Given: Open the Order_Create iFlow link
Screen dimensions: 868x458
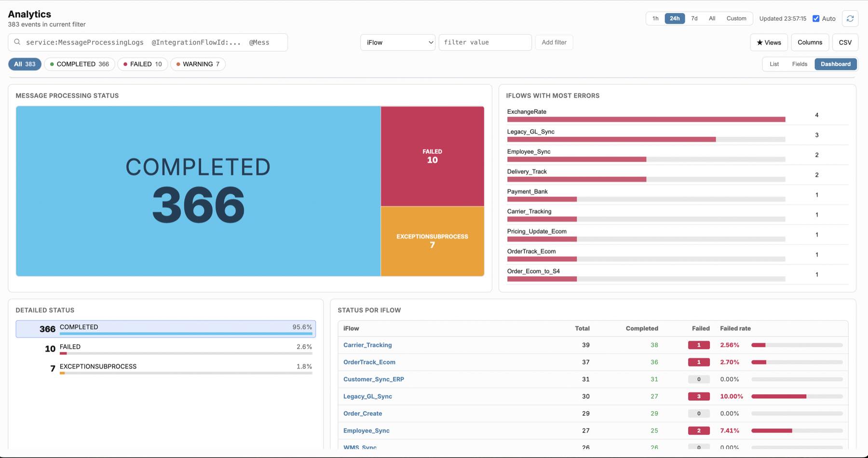Looking at the screenshot, I should click(x=363, y=414).
